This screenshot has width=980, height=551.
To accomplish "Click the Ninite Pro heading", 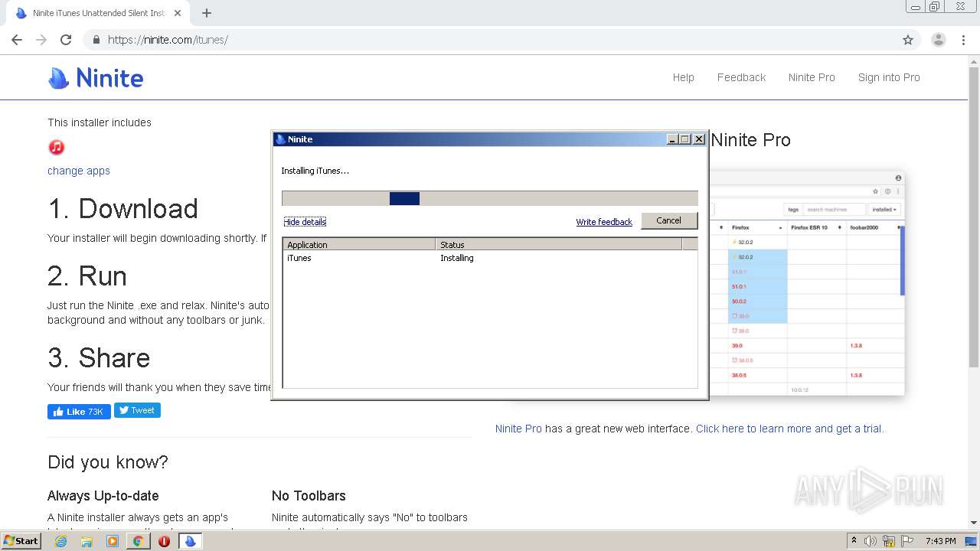I will [750, 140].
